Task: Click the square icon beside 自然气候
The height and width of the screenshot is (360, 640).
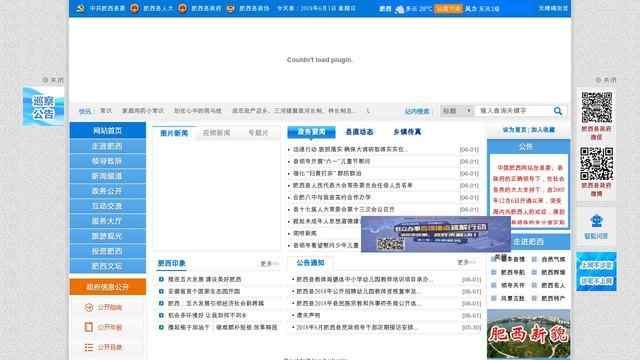Action: 534,259
